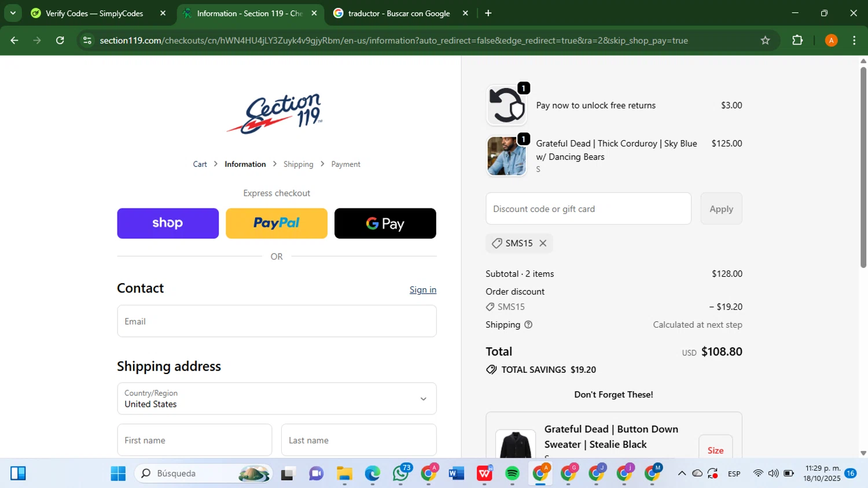The width and height of the screenshot is (868, 488).
Task: Open Microsoft Word from taskbar
Action: coord(456,474)
